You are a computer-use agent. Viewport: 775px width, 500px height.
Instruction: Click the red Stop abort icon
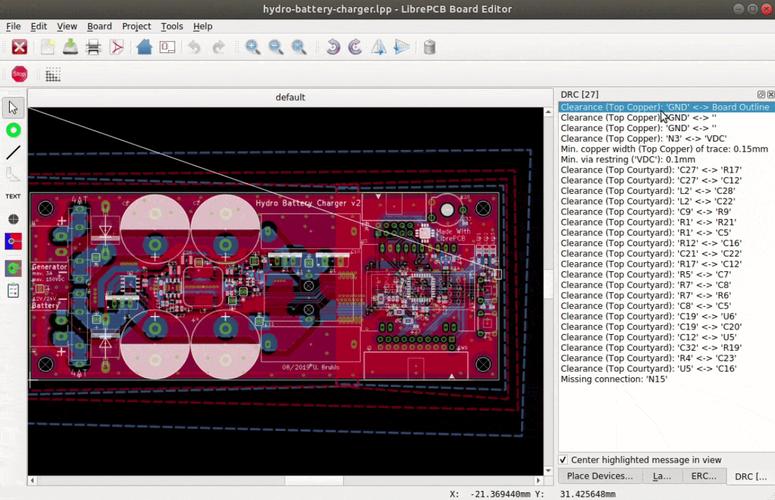click(19, 75)
